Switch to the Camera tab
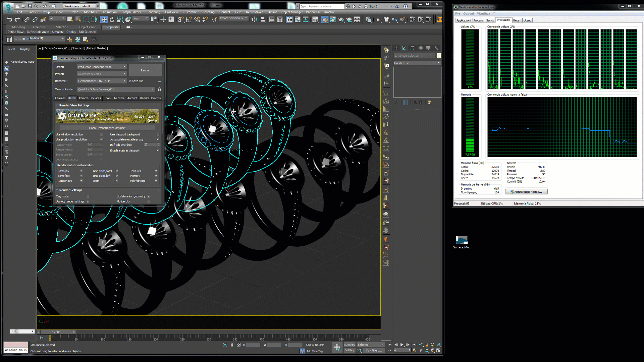 (84, 98)
